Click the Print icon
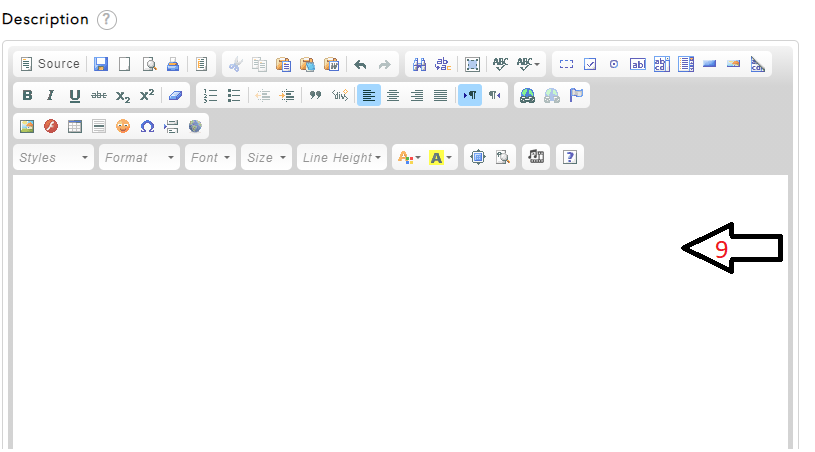The image size is (815, 452). pyautogui.click(x=173, y=64)
